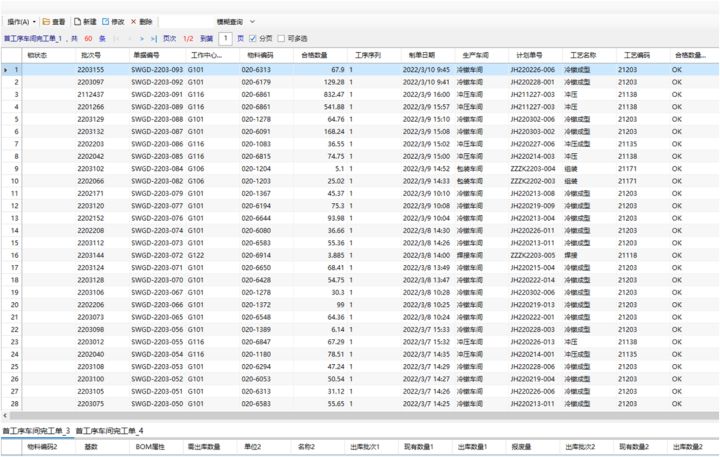The height and width of the screenshot is (457, 720).
Task: Click the page number input box
Action: coord(225,39)
